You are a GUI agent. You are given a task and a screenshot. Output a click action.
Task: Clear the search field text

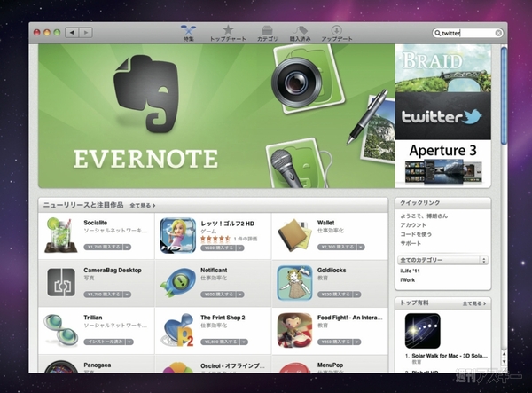point(498,33)
